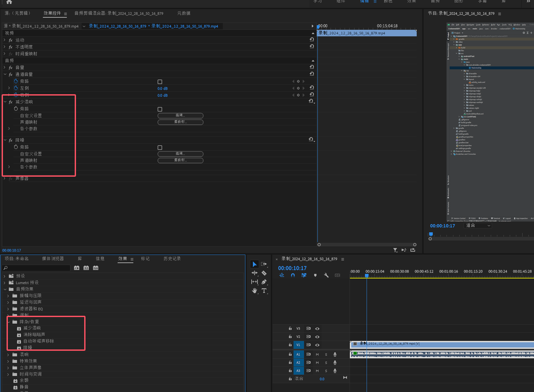Expand the 运动 effect properties

click(x=5, y=40)
